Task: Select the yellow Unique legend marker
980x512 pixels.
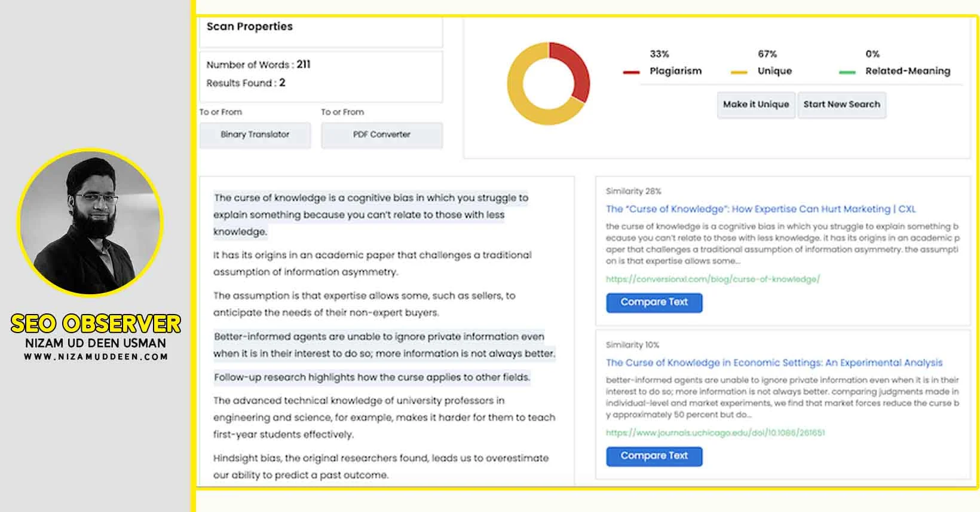Action: point(739,72)
